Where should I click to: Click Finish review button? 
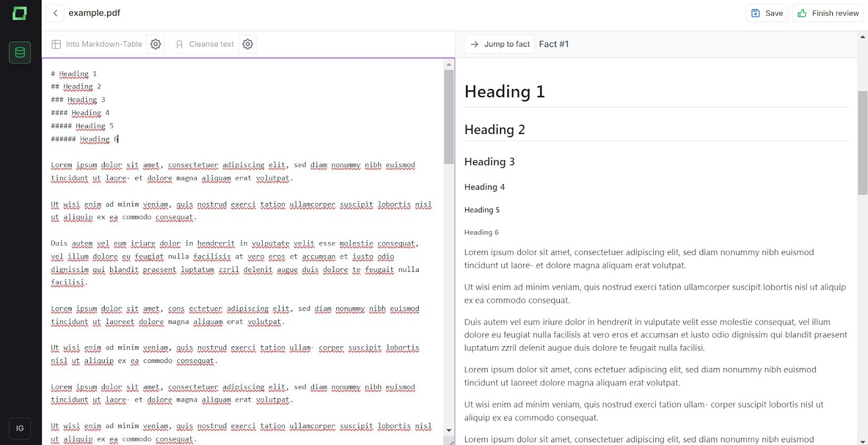click(828, 13)
